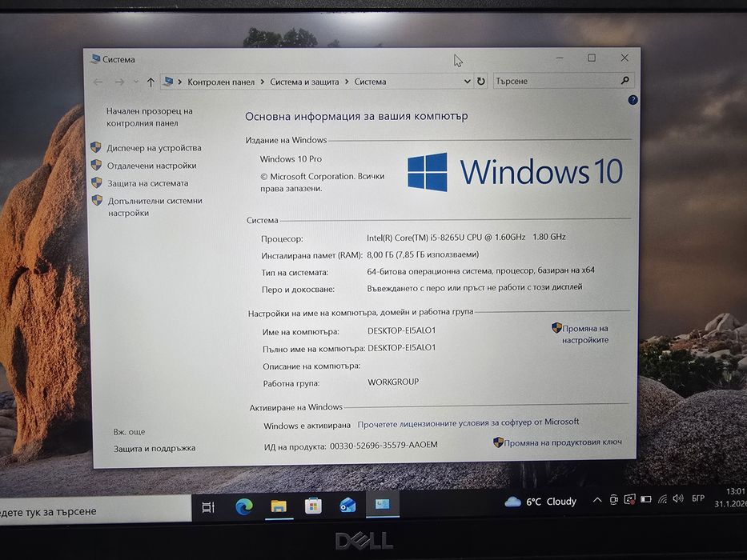Click shield icon next to Защита на системата
This screenshot has width=747, height=560.
pyautogui.click(x=97, y=182)
